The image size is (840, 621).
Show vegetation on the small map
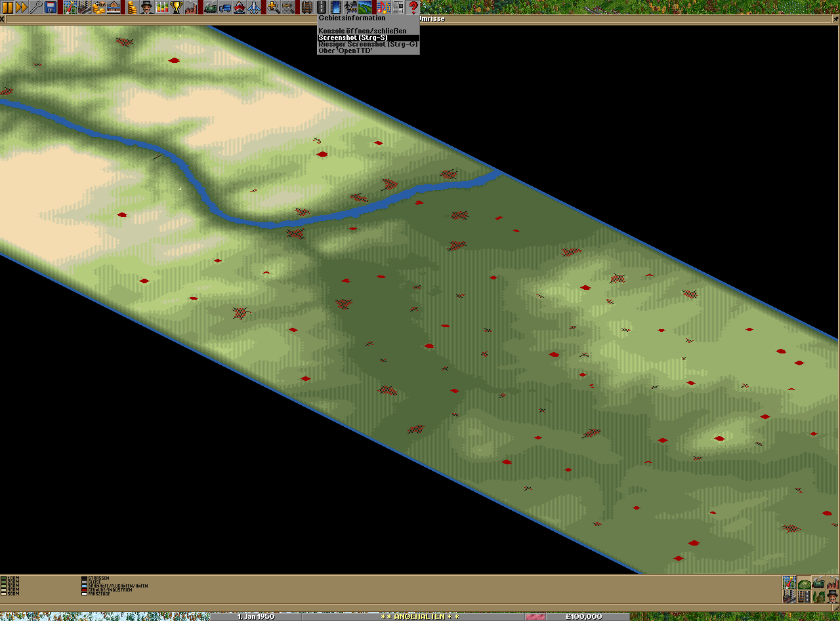pos(818,596)
